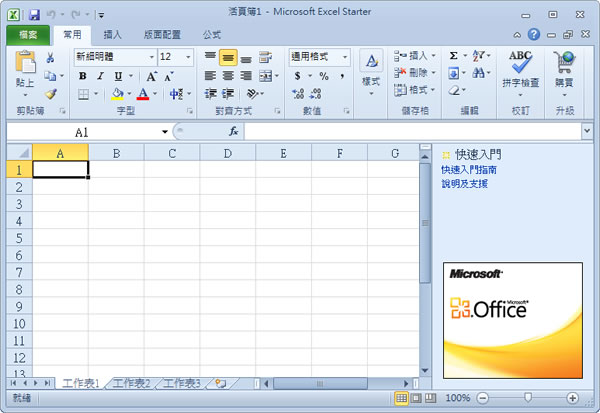Run spelling check ABC icon

point(520,62)
